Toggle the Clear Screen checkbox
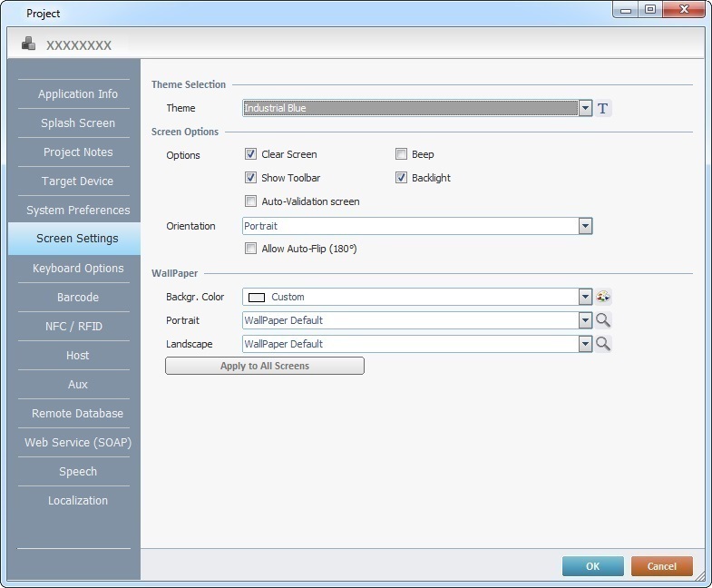712x588 pixels. coord(250,154)
